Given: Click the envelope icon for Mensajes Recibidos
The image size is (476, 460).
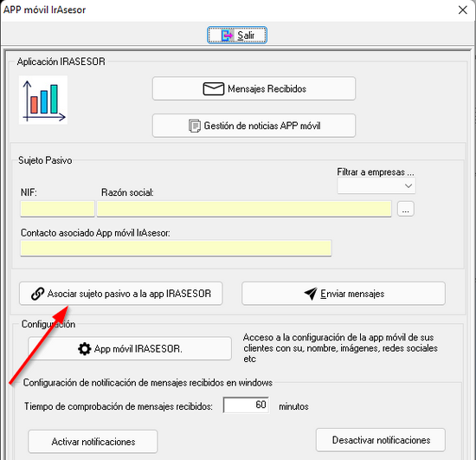Looking at the screenshot, I should 214,88.
